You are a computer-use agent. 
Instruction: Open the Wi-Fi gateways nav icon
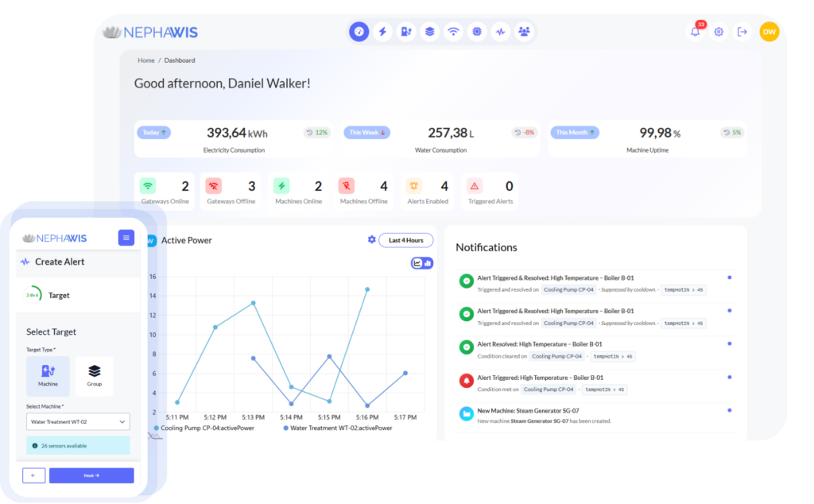click(453, 32)
